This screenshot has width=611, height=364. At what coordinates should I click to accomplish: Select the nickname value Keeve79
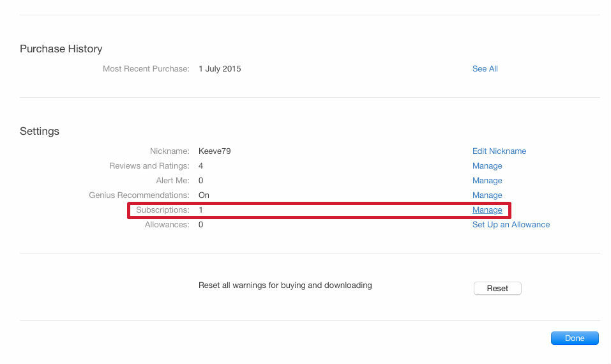click(x=215, y=151)
